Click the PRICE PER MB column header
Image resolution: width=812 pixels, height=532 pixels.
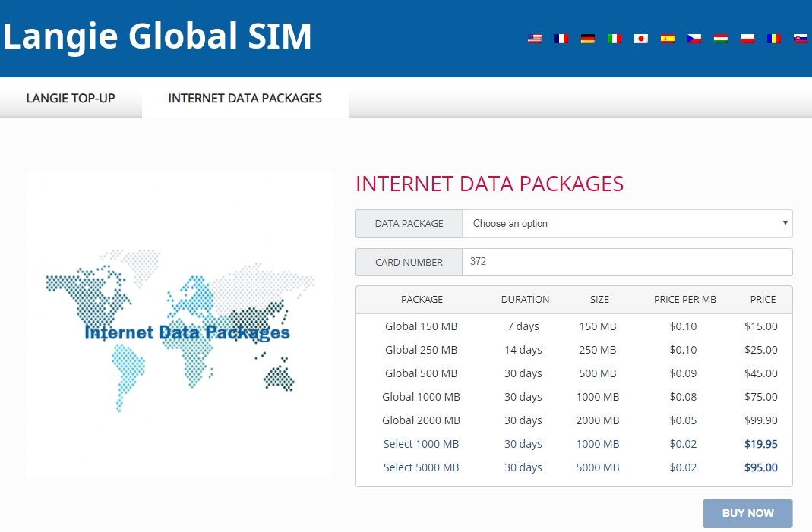pos(684,300)
